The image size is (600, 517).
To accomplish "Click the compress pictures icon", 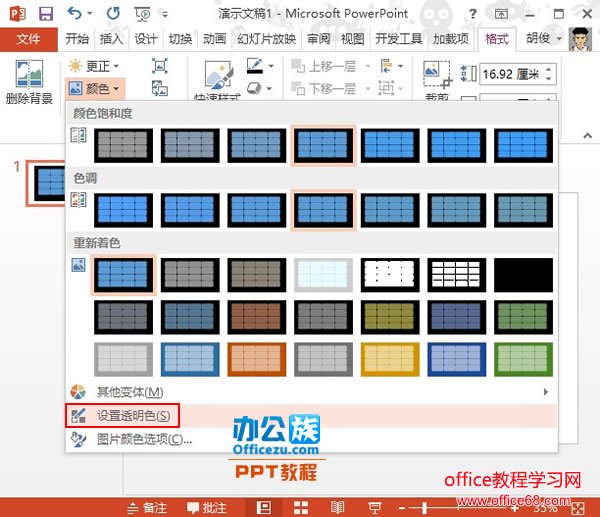I will (x=160, y=66).
